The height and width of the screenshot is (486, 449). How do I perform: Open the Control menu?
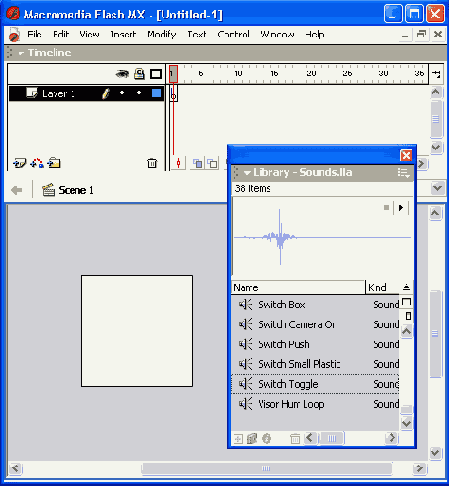tap(233, 34)
